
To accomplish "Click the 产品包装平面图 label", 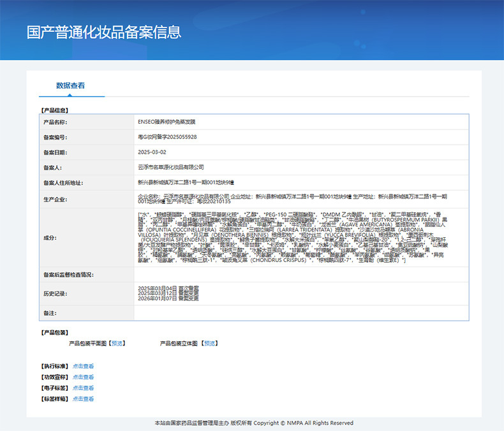I will [x=87, y=343].
